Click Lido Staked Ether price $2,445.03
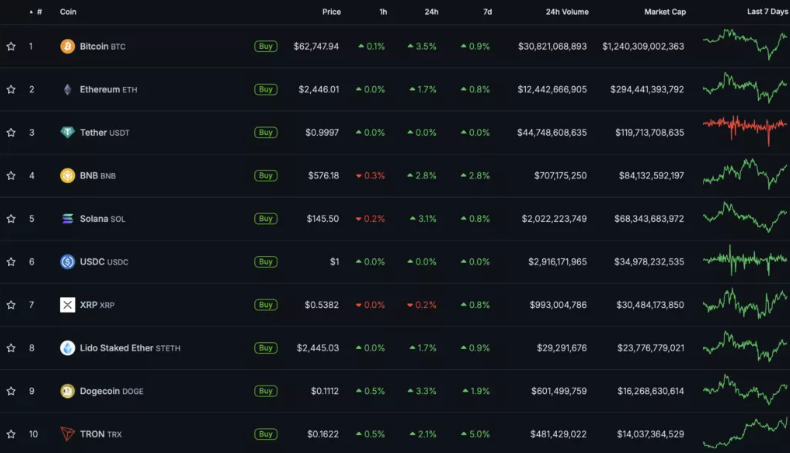 (318, 348)
